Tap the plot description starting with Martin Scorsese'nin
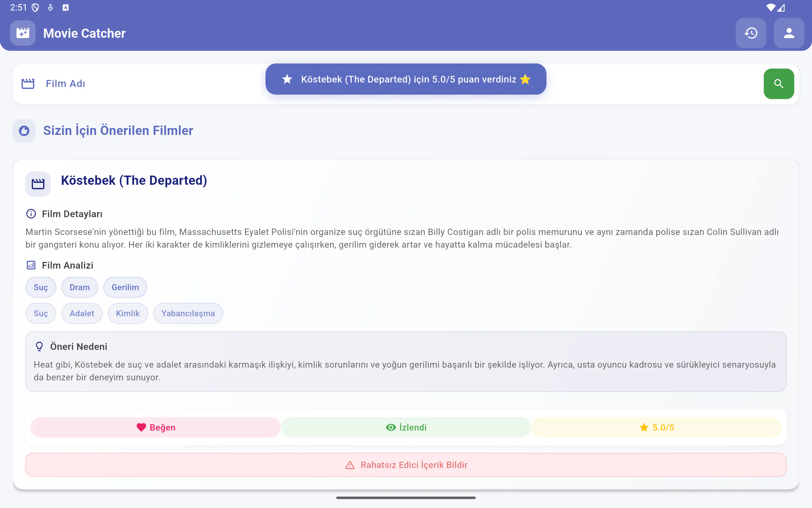Image resolution: width=812 pixels, height=508 pixels. point(402,238)
